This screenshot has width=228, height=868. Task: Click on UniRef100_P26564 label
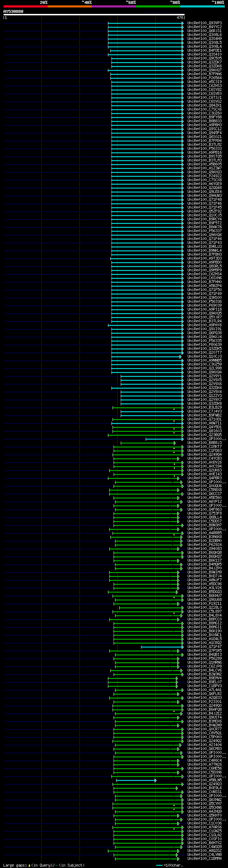204,78
